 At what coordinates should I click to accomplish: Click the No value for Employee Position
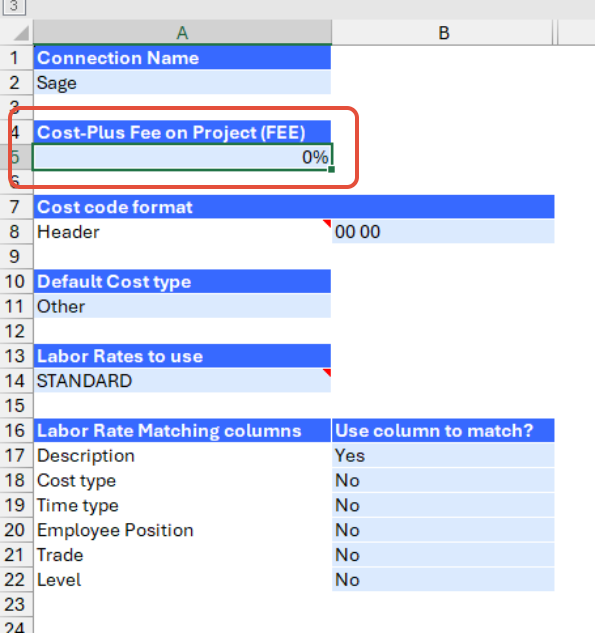click(x=443, y=530)
